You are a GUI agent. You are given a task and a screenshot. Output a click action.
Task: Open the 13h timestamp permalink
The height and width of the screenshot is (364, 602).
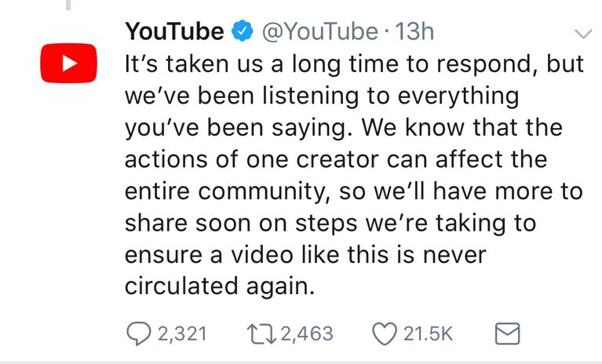click(x=416, y=31)
